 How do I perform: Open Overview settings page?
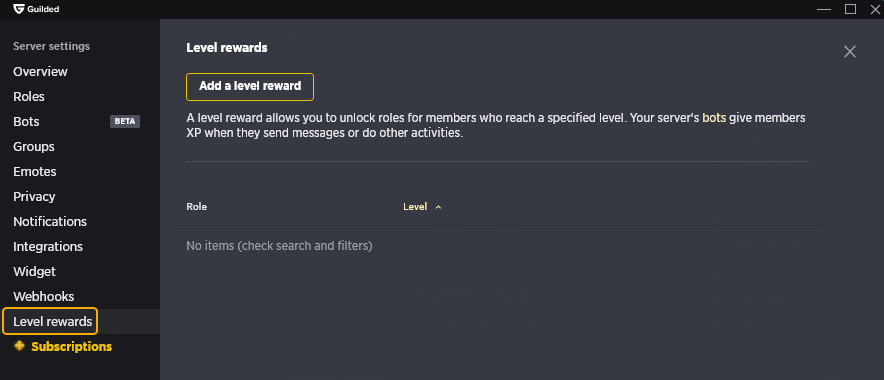pyautogui.click(x=41, y=72)
